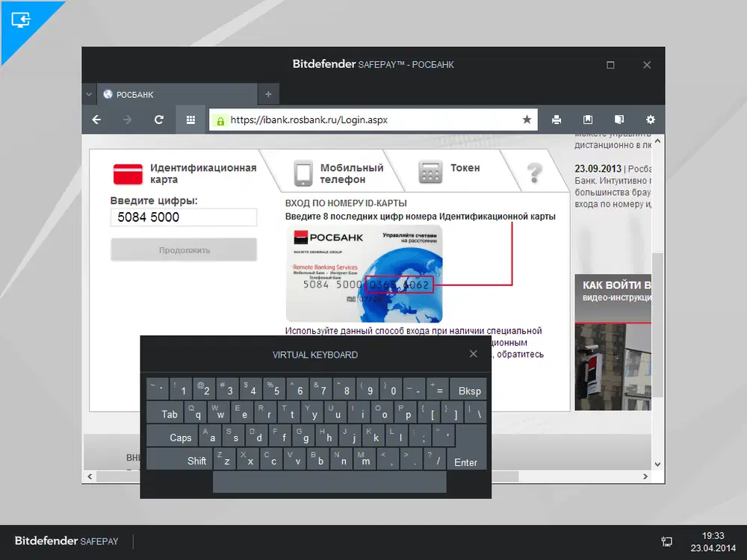747x560 pixels.
Task: Open the reading list icon beside bookmarks
Action: (619, 119)
